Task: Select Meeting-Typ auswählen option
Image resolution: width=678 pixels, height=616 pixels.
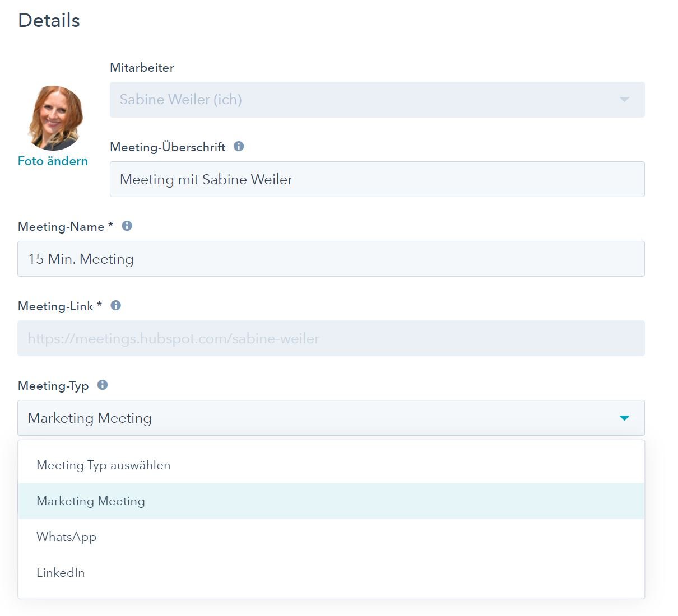Action: (x=331, y=465)
